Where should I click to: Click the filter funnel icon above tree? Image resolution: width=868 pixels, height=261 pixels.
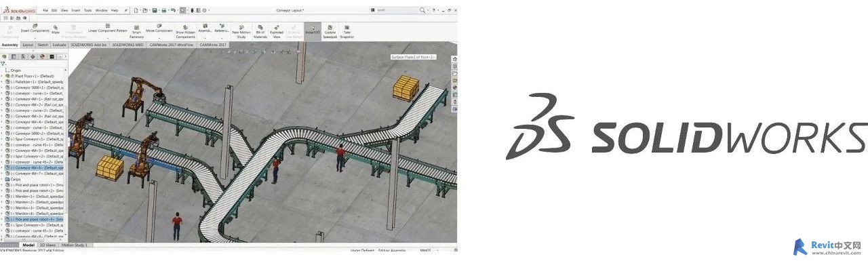(x=3, y=64)
